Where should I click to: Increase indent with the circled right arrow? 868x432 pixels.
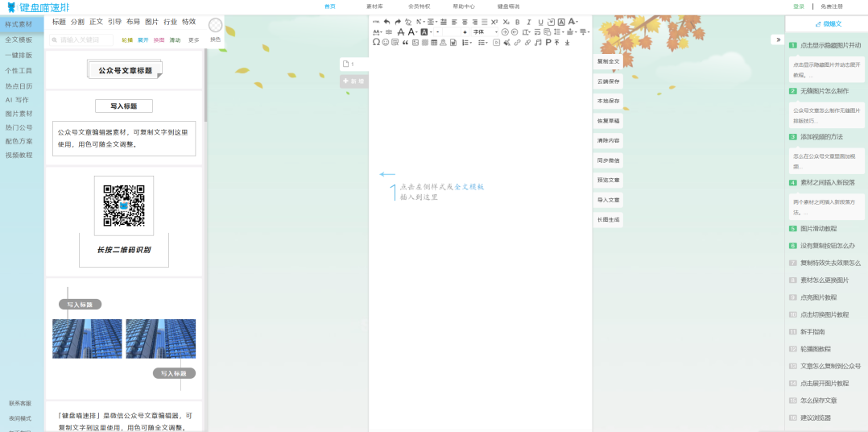(x=505, y=32)
